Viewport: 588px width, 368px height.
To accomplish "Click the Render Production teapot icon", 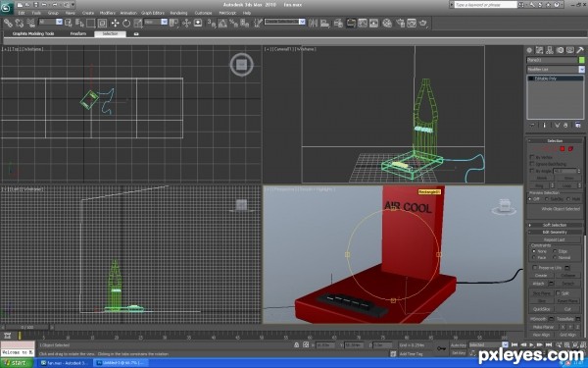I will (x=423, y=24).
